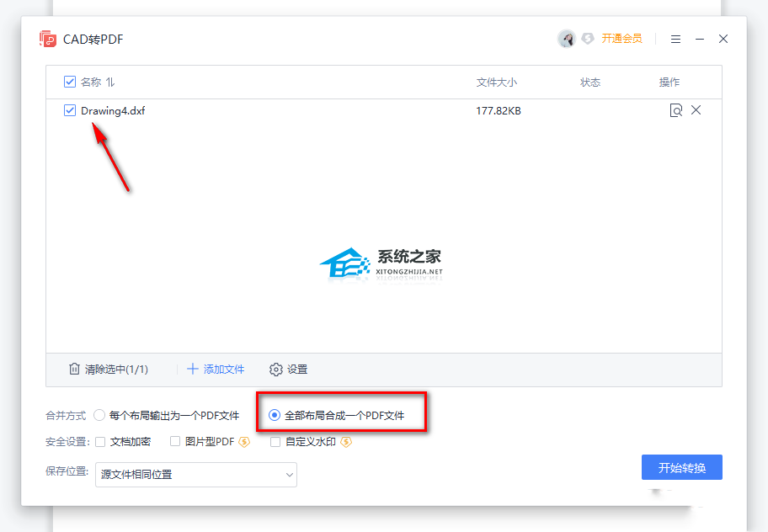Enable 图片型PDF checkbox
The height and width of the screenshot is (532, 768).
(175, 441)
